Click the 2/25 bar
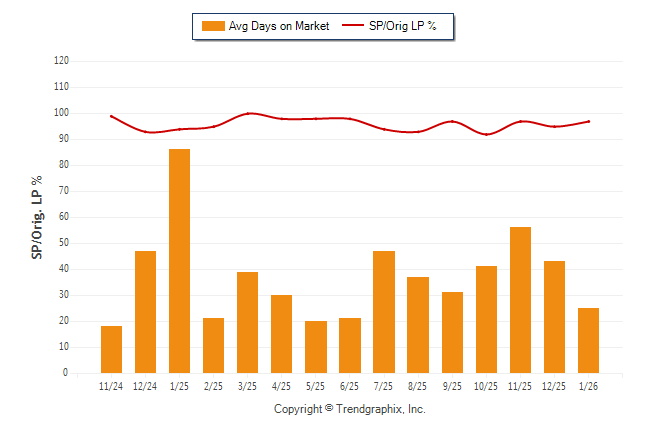Viewport: 646px width, 434px height. (214, 345)
